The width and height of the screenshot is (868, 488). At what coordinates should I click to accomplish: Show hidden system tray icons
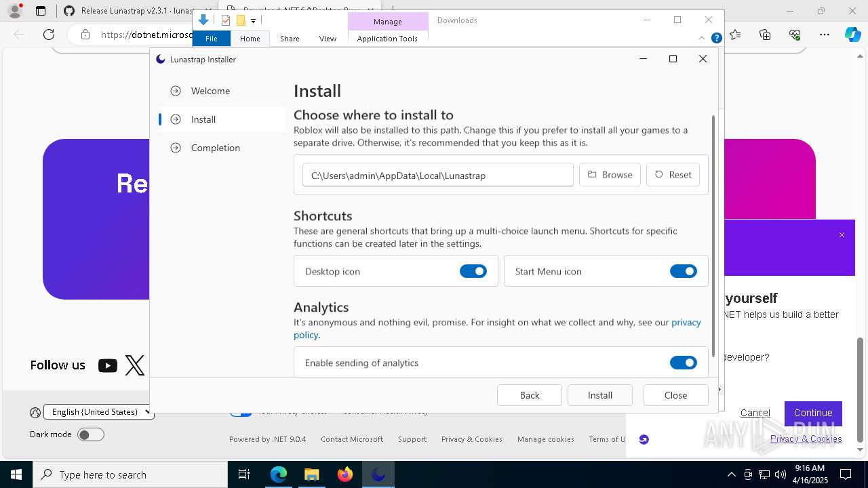coord(731,474)
